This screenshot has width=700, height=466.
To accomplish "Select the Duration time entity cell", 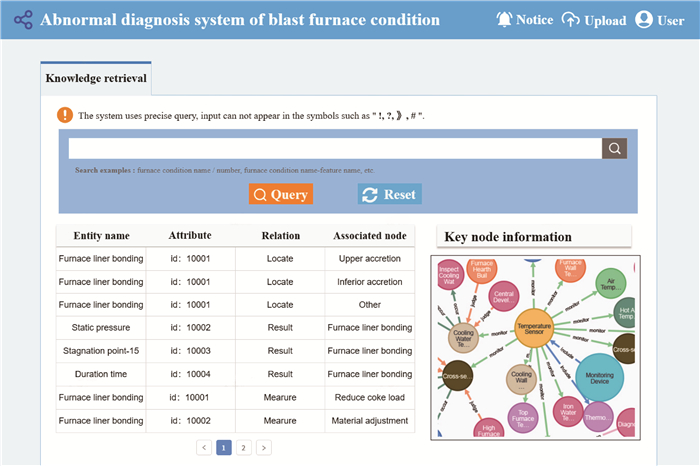I will pos(100,374).
